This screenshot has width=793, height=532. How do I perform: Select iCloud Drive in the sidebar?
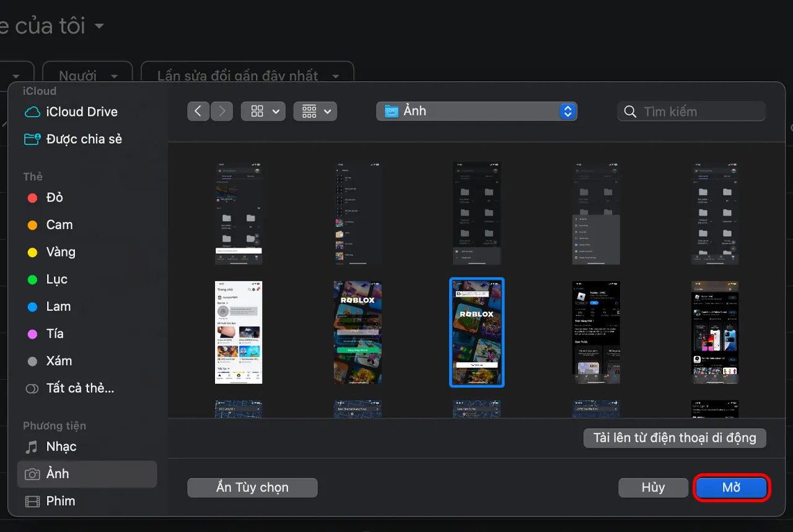(x=81, y=112)
